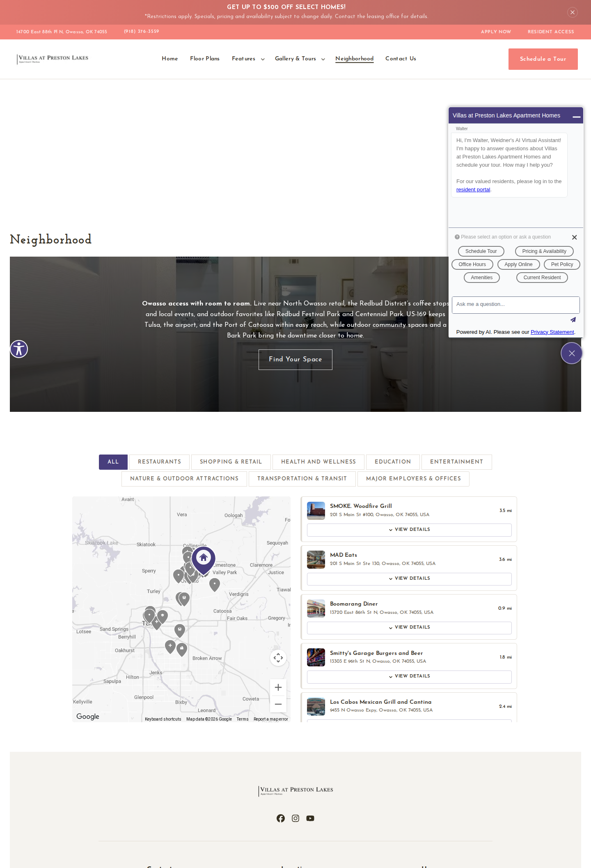The width and height of the screenshot is (591, 868).
Task: Dismiss the chat quick-options panel
Action: (575, 237)
